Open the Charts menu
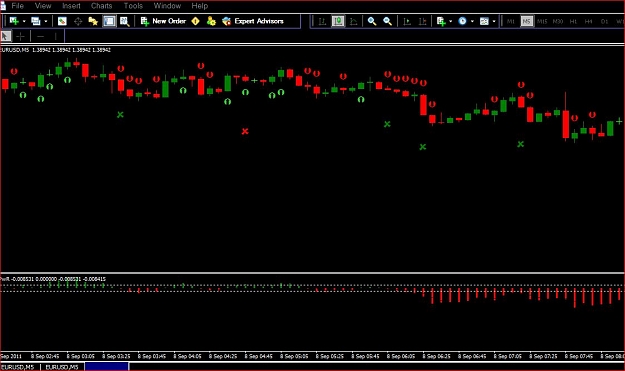Viewport: 625px width, 371px height. (102, 6)
